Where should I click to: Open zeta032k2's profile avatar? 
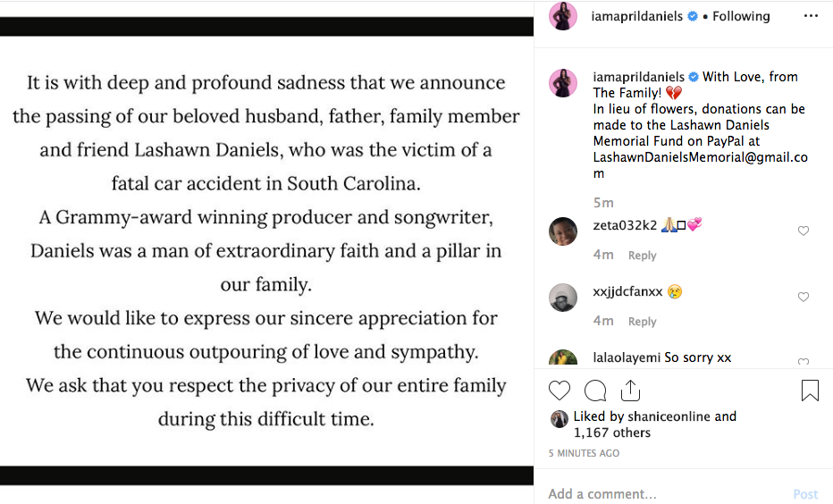pos(563,231)
